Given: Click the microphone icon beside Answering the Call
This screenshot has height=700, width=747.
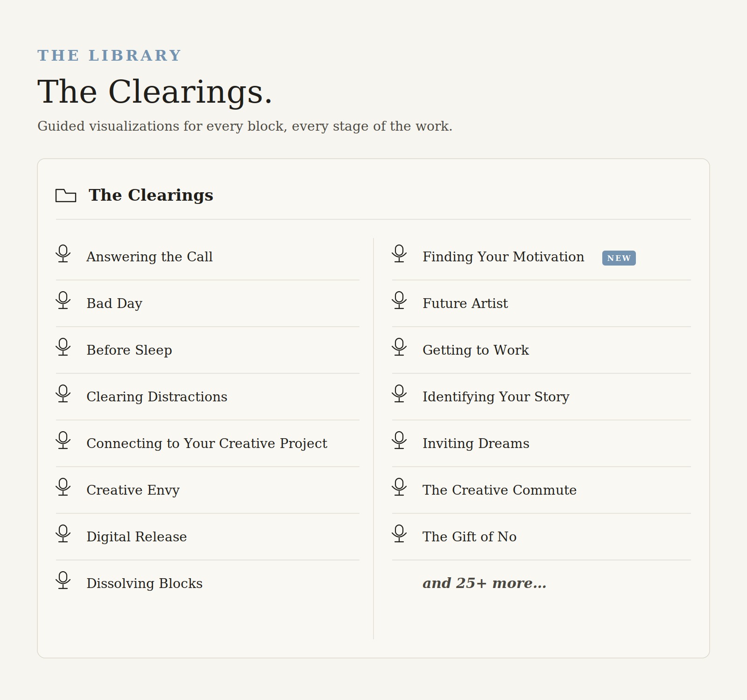Looking at the screenshot, I should coord(63,254).
